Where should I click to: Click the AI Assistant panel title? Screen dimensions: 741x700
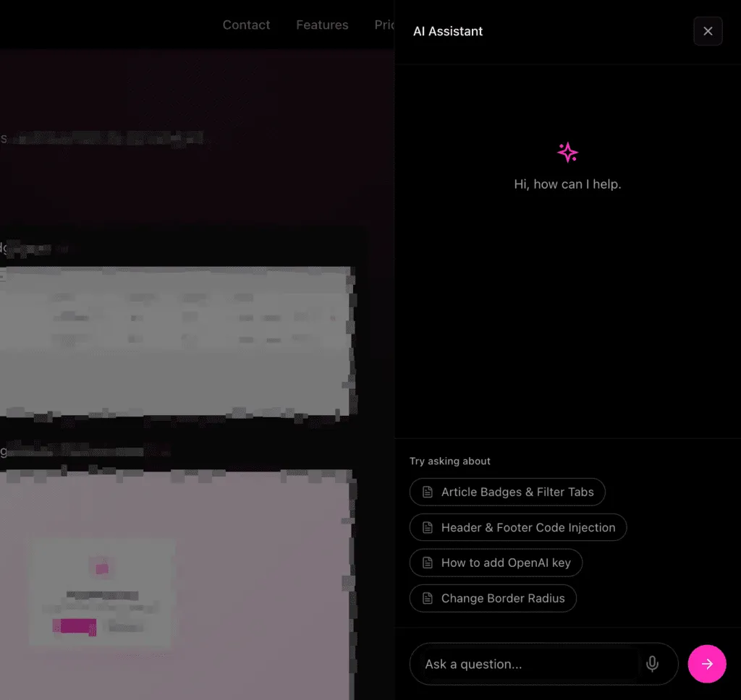(447, 31)
